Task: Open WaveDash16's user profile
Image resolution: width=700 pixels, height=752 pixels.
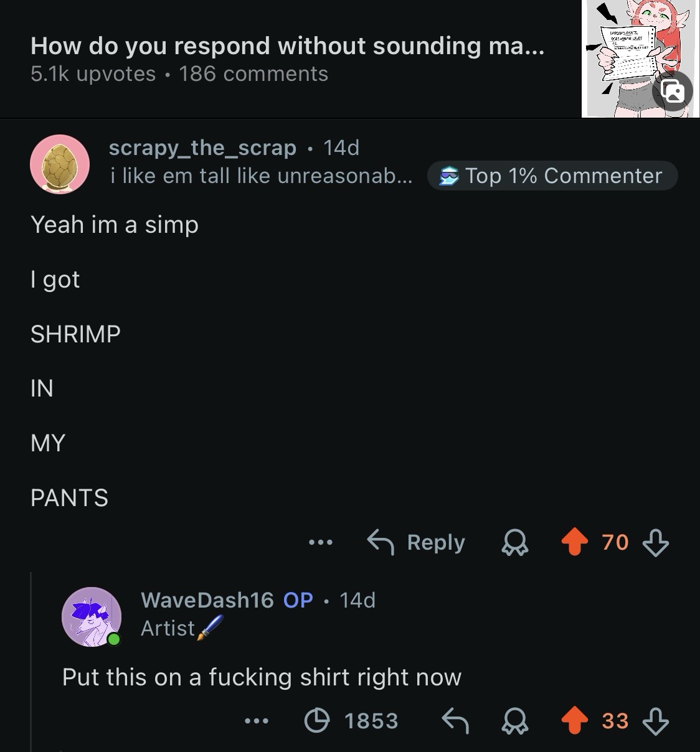Action: point(207,599)
